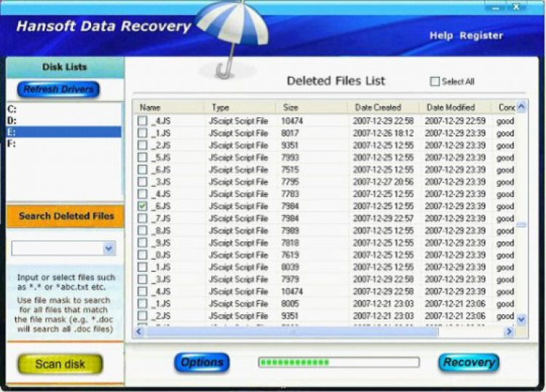Click the horizontal scrollbar right arrow
The height and width of the screenshot is (392, 546).
[509, 332]
